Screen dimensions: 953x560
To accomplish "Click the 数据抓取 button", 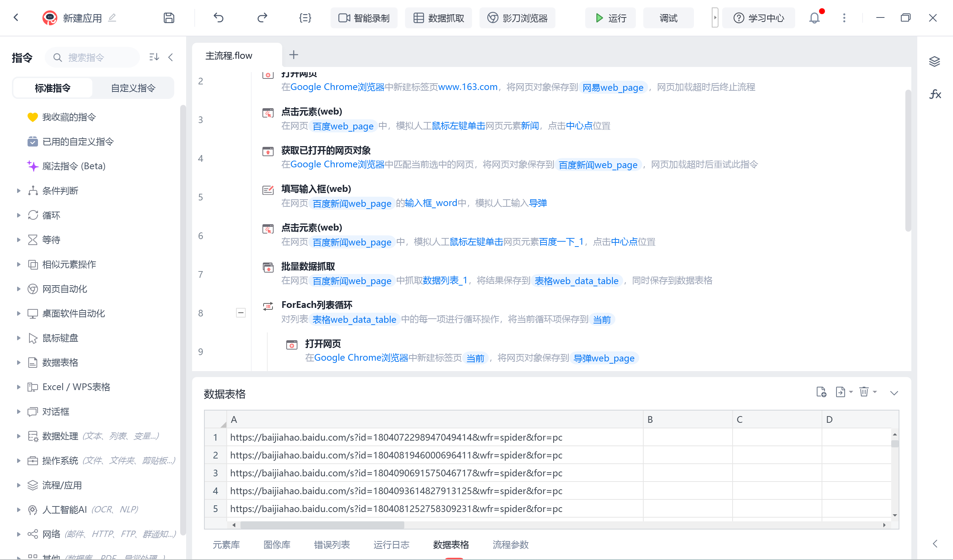I will 438,18.
